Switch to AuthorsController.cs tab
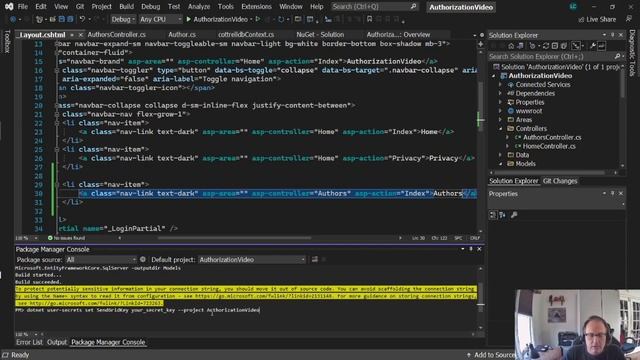Viewport: 640px width, 360px height. (x=116, y=35)
